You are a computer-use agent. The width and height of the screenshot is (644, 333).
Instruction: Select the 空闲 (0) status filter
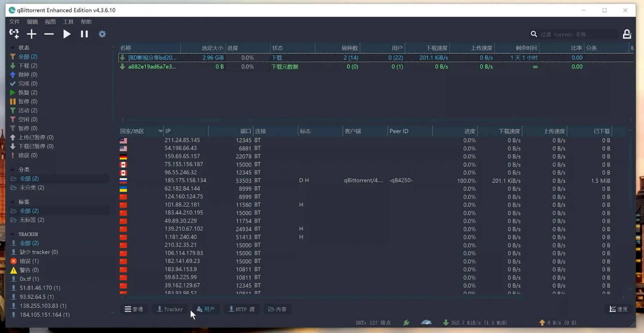click(x=28, y=119)
